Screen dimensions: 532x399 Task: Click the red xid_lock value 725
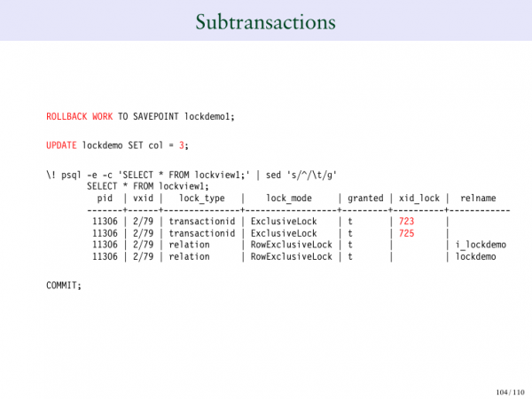407,233
